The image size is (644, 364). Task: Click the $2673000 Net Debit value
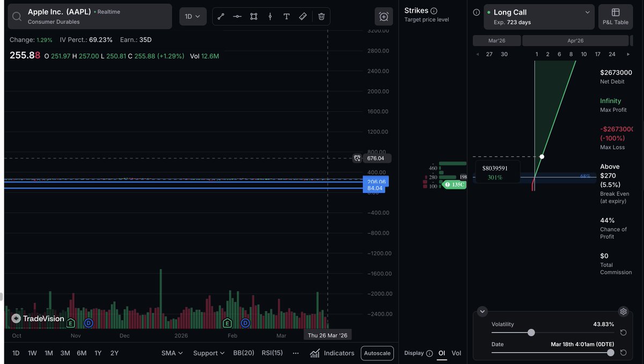(x=616, y=72)
